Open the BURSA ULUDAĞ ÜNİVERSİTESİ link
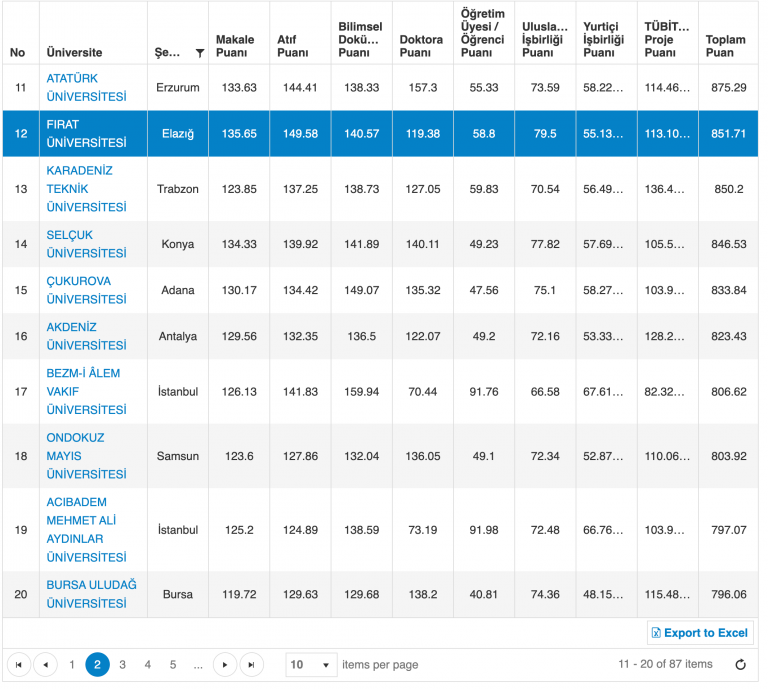Screen dimensions: 768x689 [x=92, y=594]
